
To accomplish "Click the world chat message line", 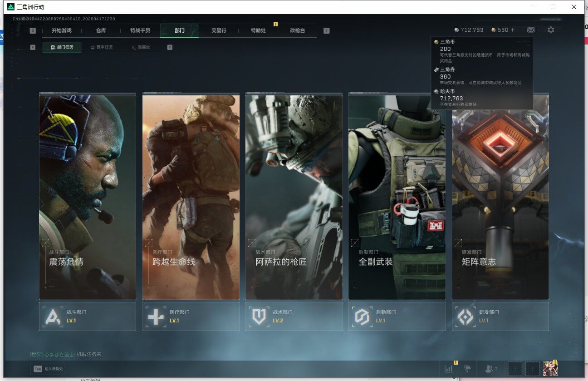I will [x=66, y=354].
